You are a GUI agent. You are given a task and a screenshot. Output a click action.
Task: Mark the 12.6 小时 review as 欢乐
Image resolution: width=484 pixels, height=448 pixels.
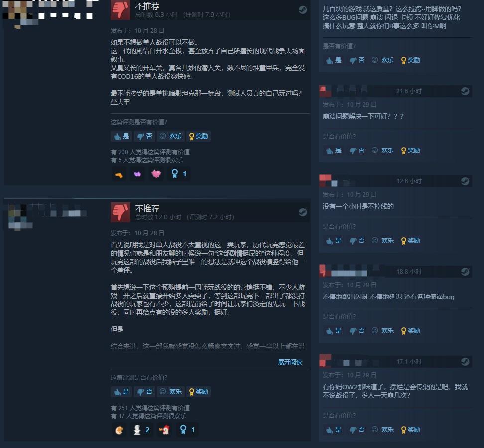pyautogui.click(x=383, y=241)
